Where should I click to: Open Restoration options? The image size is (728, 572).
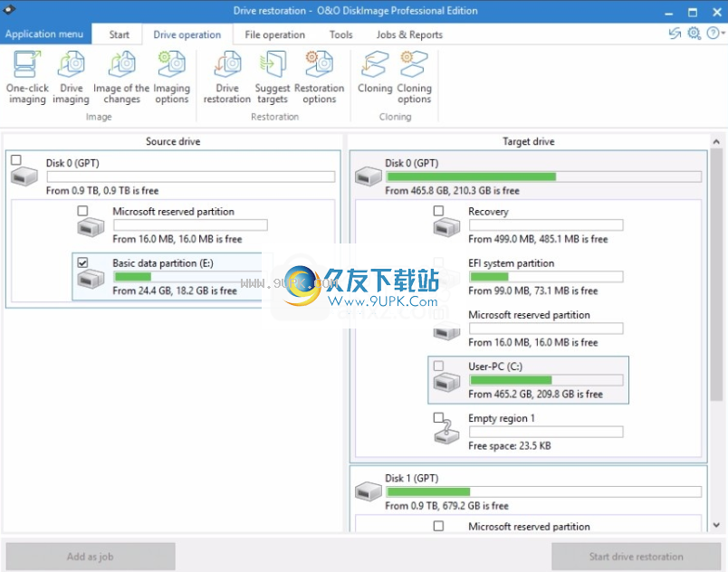tap(320, 78)
